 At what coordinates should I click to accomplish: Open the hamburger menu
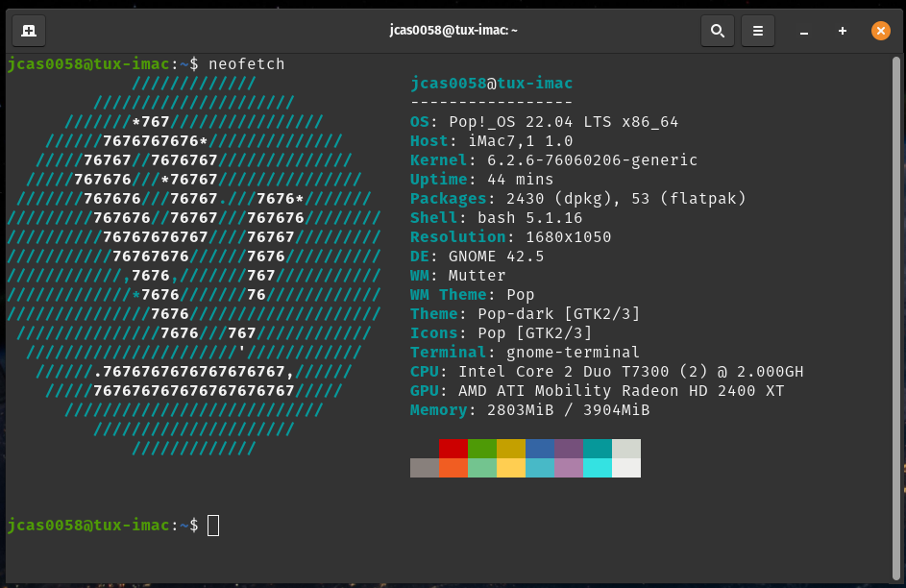[757, 31]
